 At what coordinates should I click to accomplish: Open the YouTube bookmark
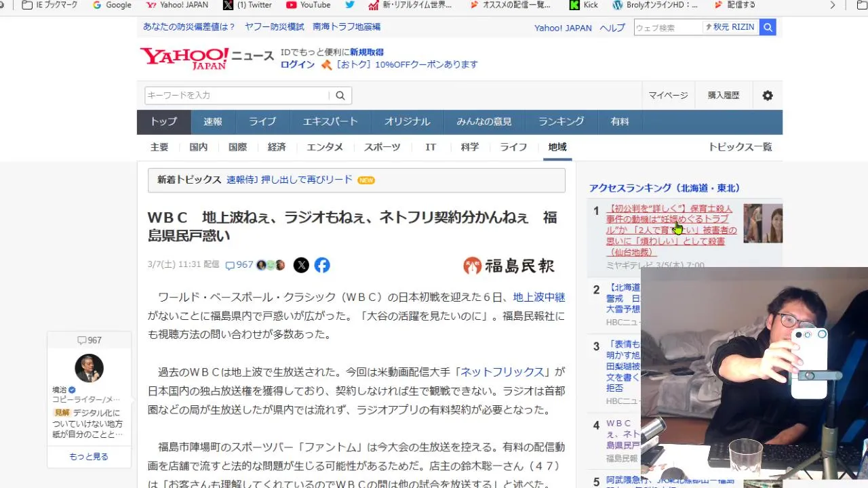[x=309, y=5]
